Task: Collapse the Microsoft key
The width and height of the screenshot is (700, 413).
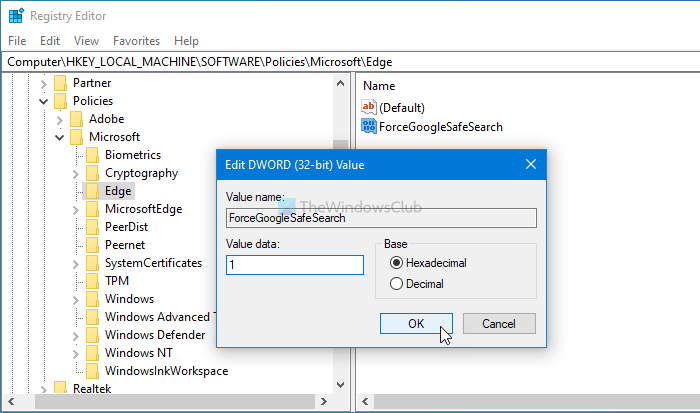Action: pyautogui.click(x=59, y=138)
